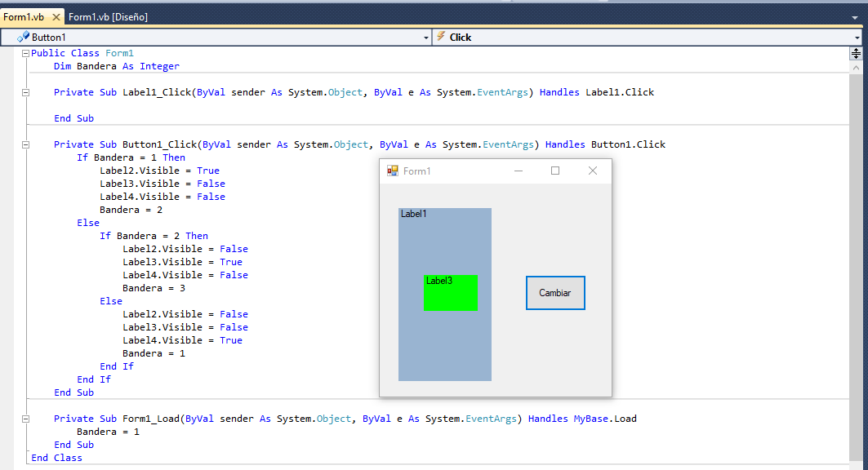Screen dimensions: 868x470
Task: Open the Click event dropdown arrow
Action: point(857,38)
